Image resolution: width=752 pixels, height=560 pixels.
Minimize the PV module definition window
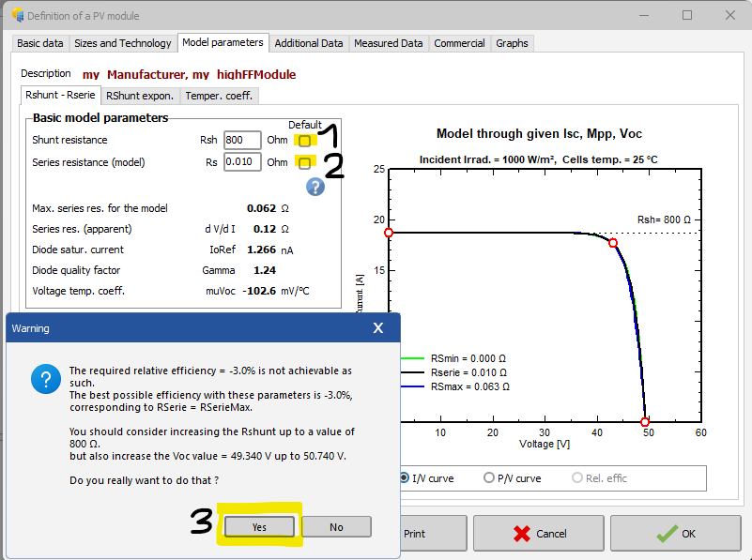coord(644,15)
